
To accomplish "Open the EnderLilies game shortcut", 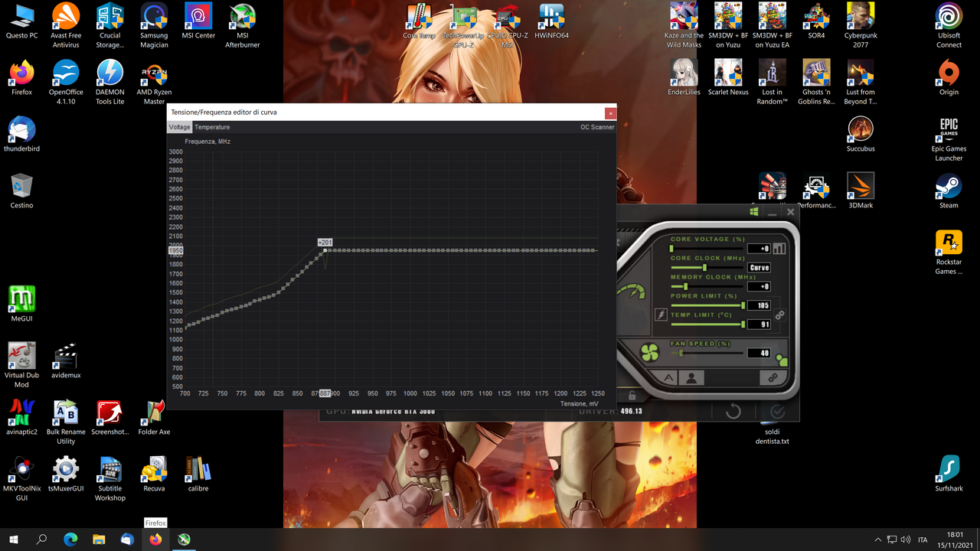I will point(684,77).
